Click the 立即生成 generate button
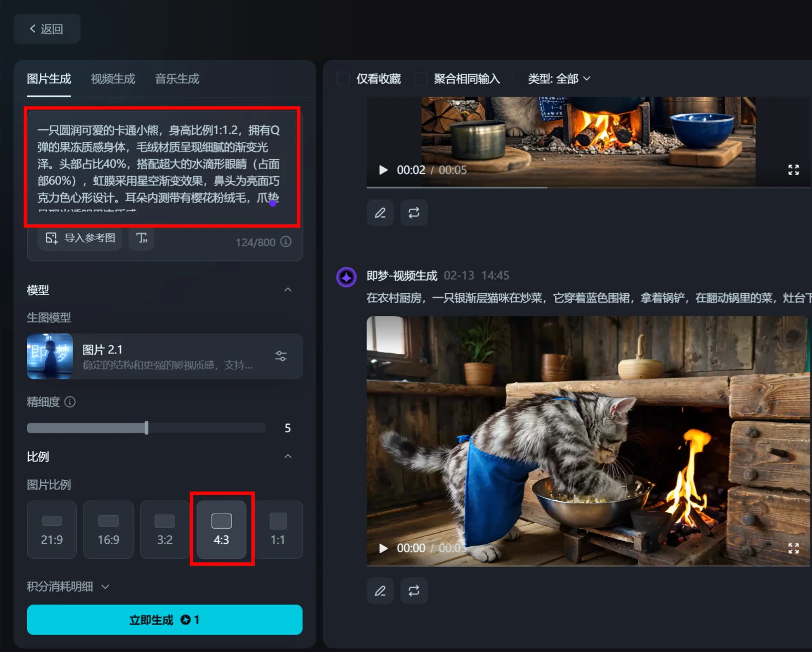This screenshot has height=652, width=812. [x=165, y=620]
